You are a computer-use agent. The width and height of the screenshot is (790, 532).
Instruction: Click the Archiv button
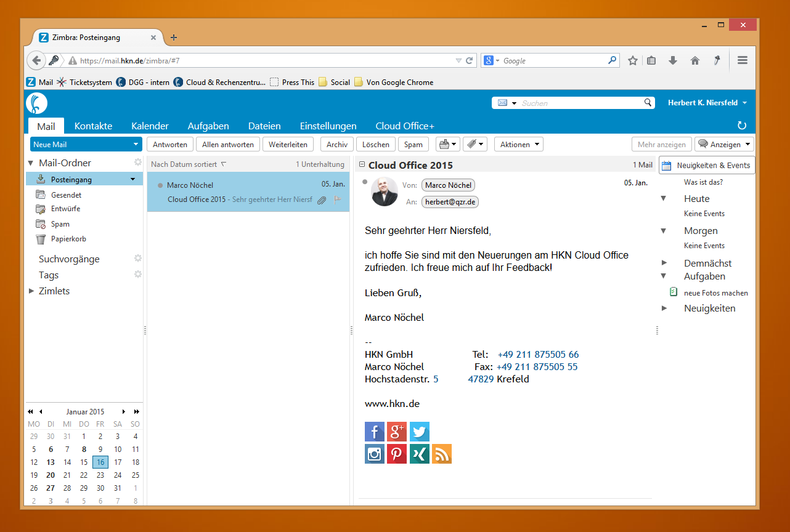(337, 145)
